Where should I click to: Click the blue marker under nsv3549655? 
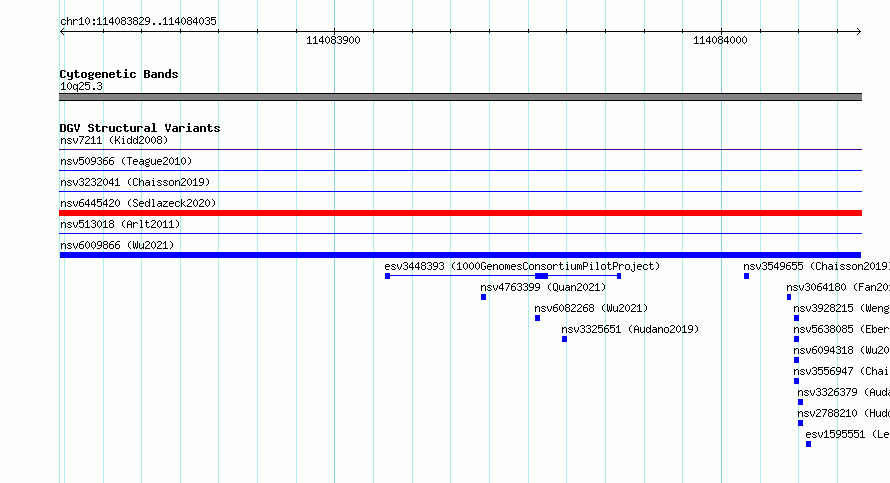pos(746,276)
